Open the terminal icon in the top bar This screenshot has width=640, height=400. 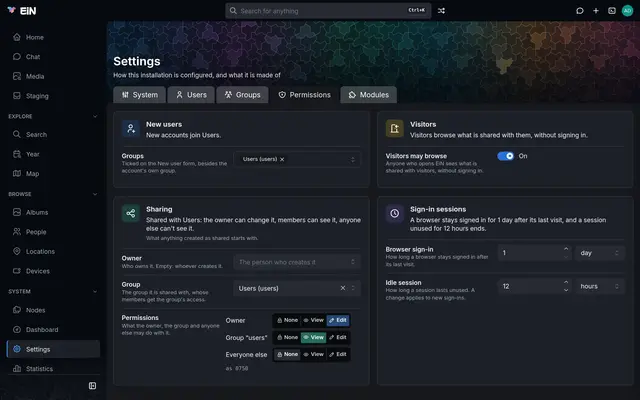click(611, 11)
